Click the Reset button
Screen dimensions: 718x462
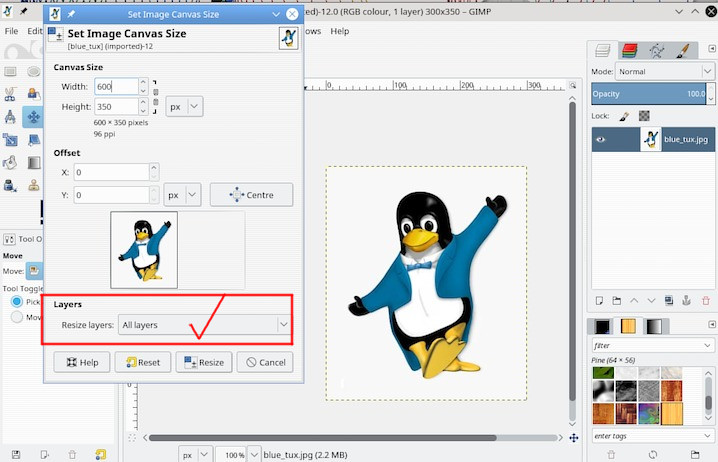click(x=143, y=362)
